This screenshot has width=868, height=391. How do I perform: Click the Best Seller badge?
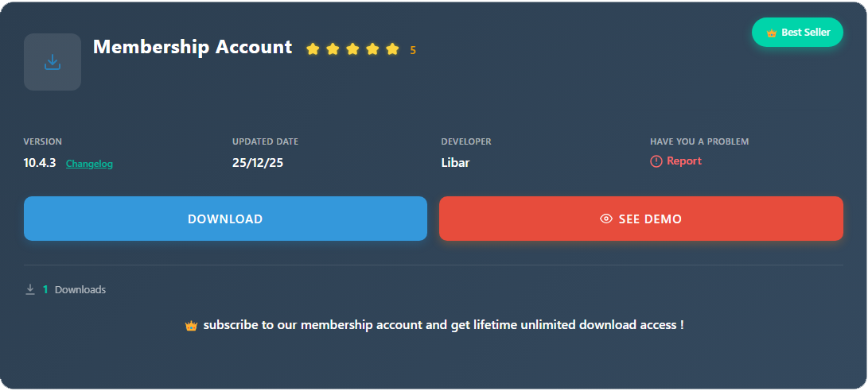click(797, 33)
